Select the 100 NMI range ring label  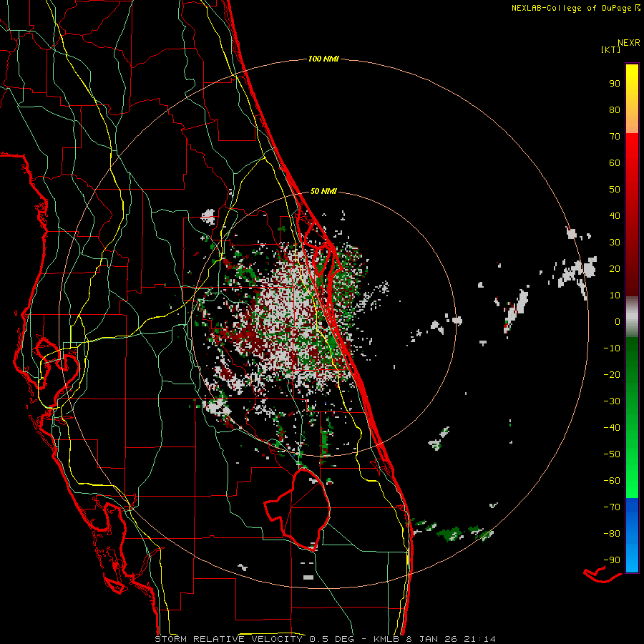click(x=323, y=59)
